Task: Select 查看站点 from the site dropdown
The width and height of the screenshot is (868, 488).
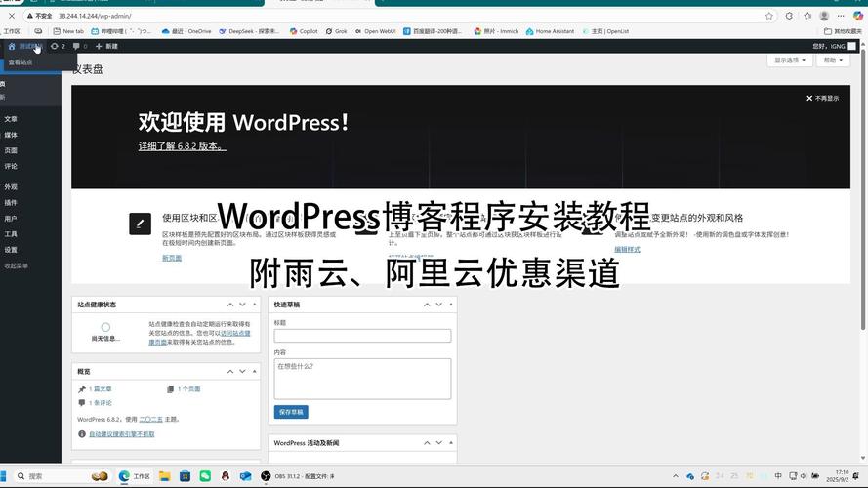Action: click(x=21, y=62)
